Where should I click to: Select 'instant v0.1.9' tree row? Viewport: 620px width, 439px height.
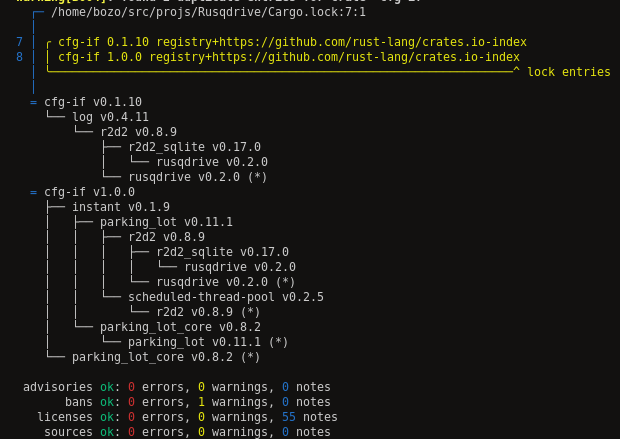coord(121,207)
